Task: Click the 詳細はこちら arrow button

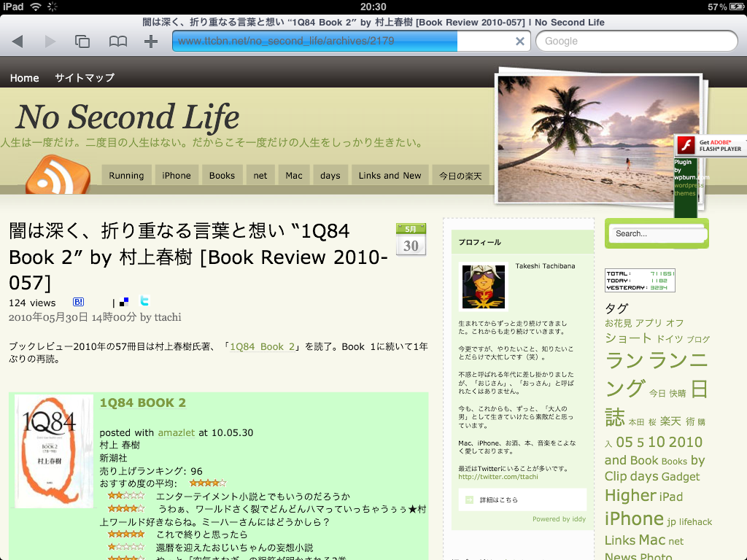Action: (x=470, y=500)
